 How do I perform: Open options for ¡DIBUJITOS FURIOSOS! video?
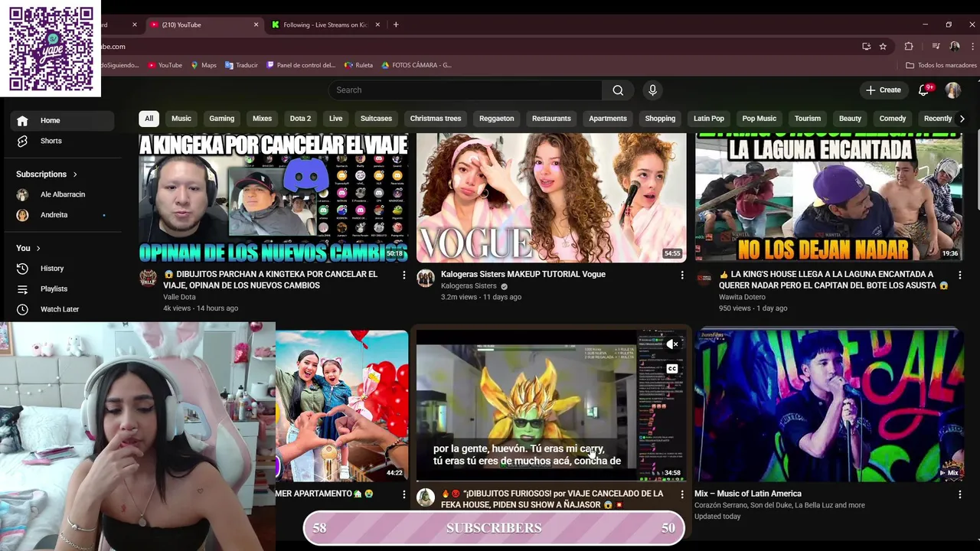point(682,494)
